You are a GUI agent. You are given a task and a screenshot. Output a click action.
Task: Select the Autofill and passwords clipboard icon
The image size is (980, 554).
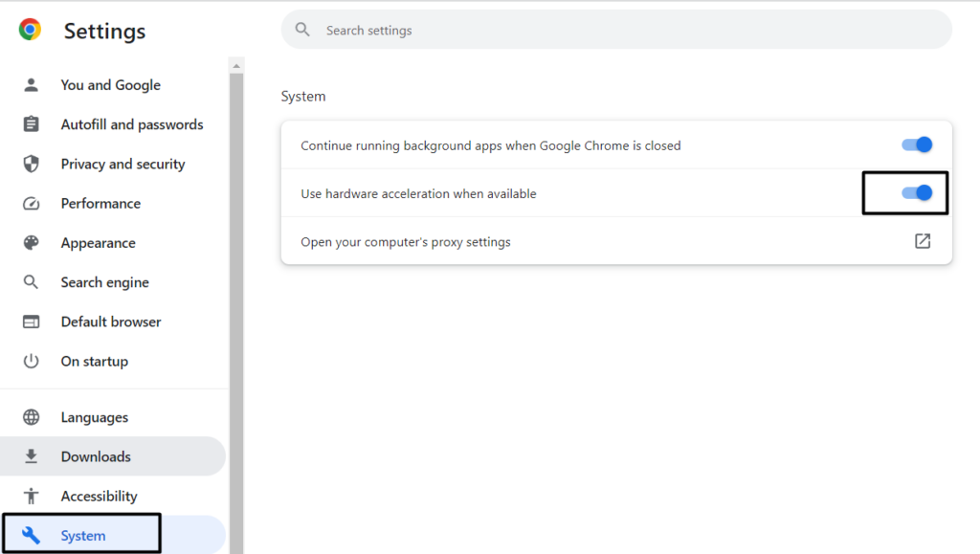pos(32,124)
